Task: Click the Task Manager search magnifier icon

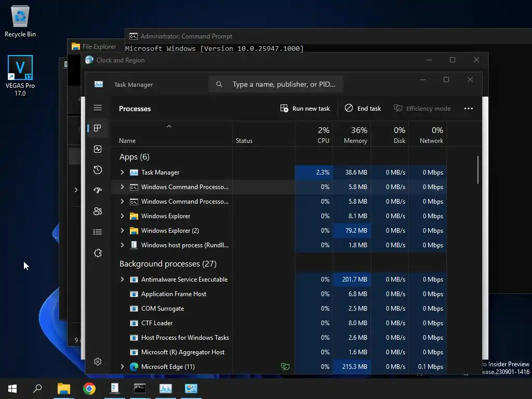Action: click(219, 84)
